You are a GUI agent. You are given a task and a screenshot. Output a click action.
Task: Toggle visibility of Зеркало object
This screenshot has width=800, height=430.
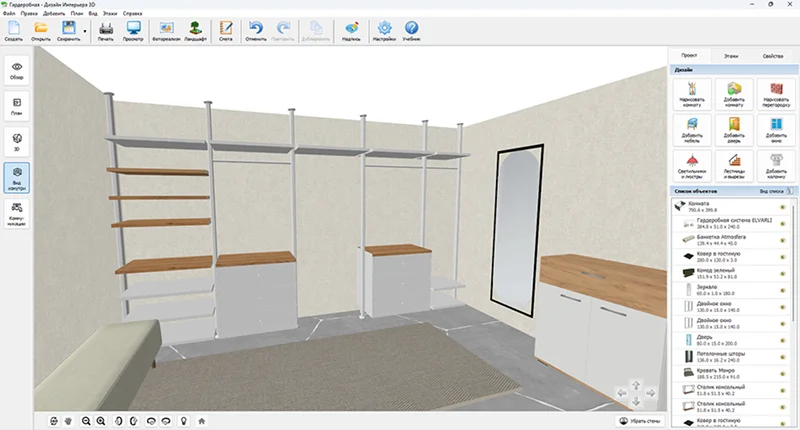(x=782, y=290)
